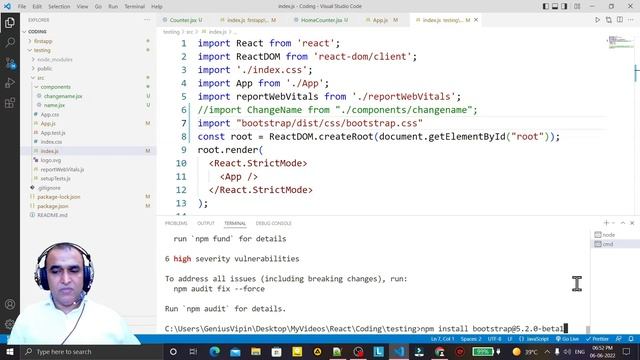Click the terminal vertical scrollbar thumb

588,329
